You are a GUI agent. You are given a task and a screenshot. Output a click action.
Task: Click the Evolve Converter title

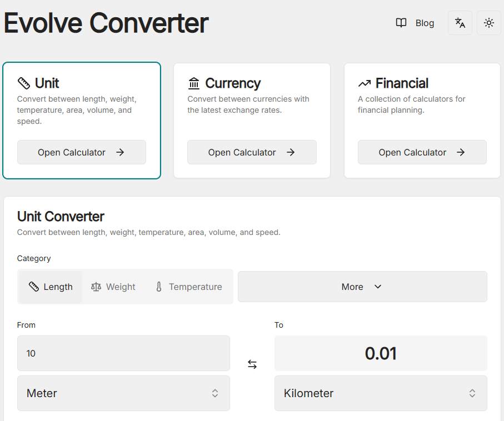(x=106, y=24)
